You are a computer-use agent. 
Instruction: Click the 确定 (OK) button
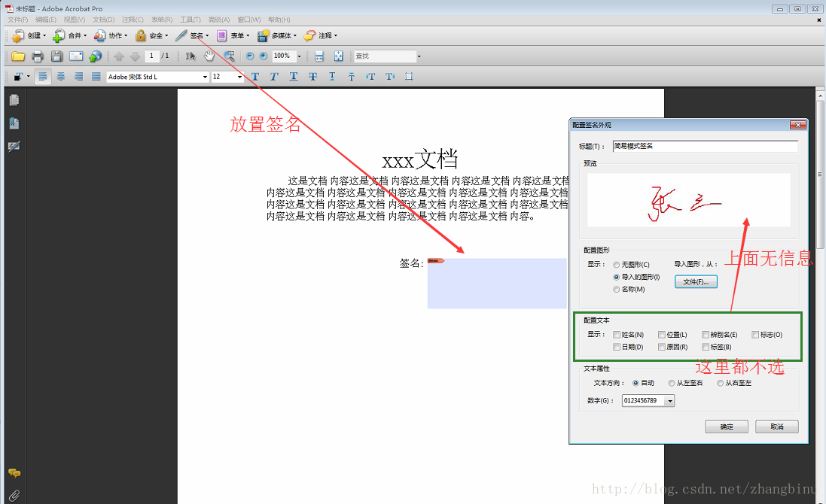click(x=727, y=427)
